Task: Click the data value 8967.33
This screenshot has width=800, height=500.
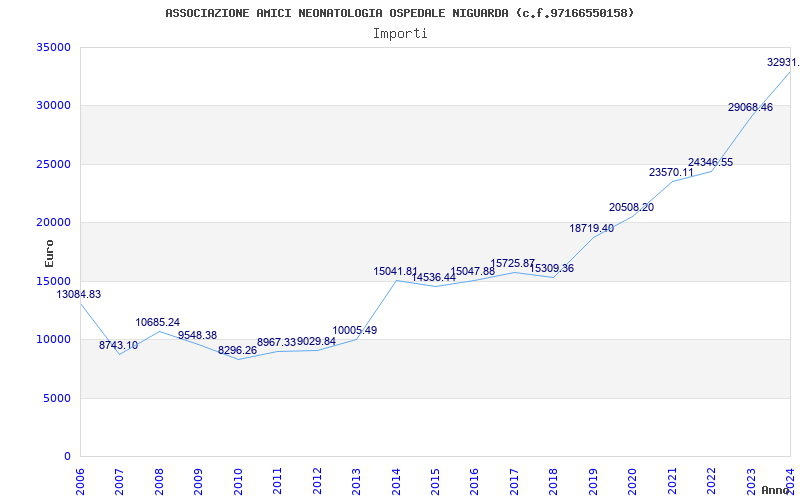Action: pos(277,342)
